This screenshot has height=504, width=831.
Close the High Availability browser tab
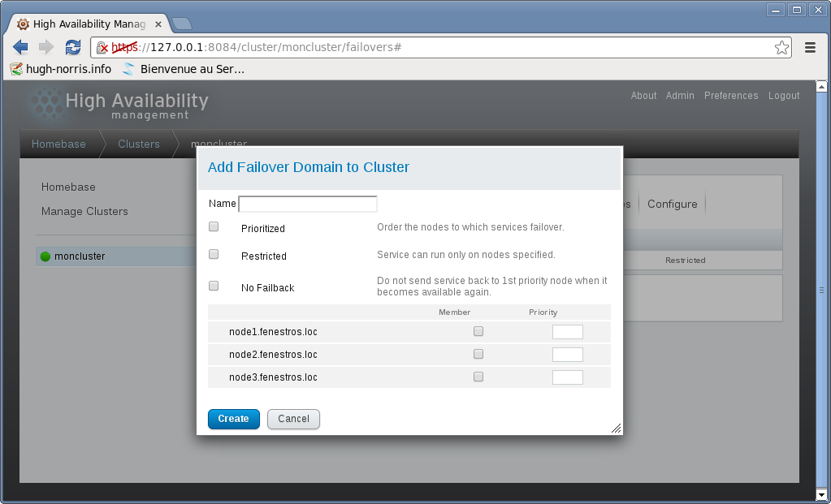(x=158, y=24)
